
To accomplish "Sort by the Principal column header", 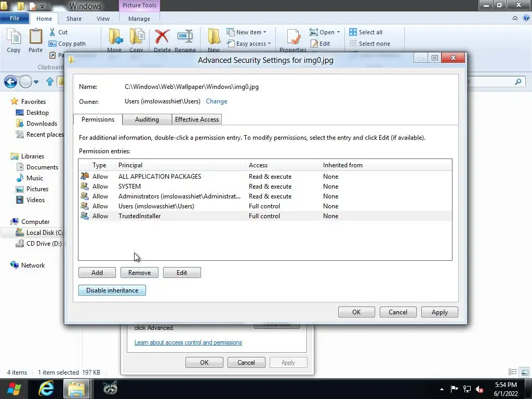I will point(180,165).
